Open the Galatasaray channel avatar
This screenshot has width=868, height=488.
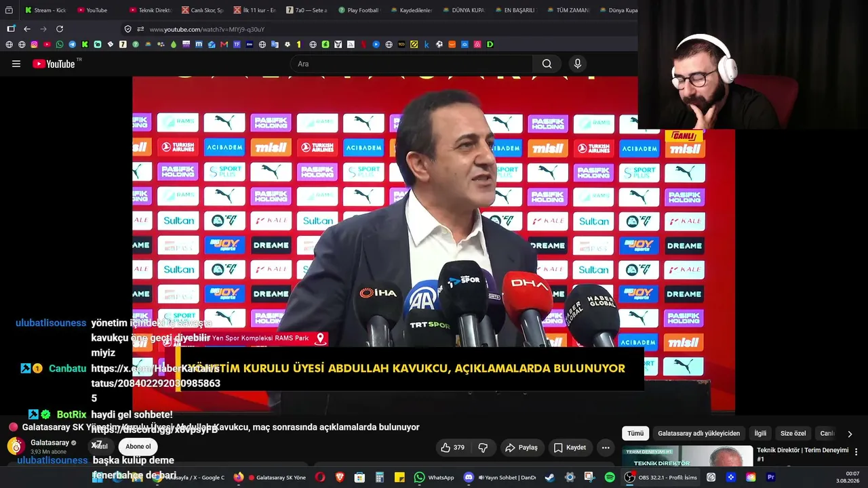coord(16,446)
